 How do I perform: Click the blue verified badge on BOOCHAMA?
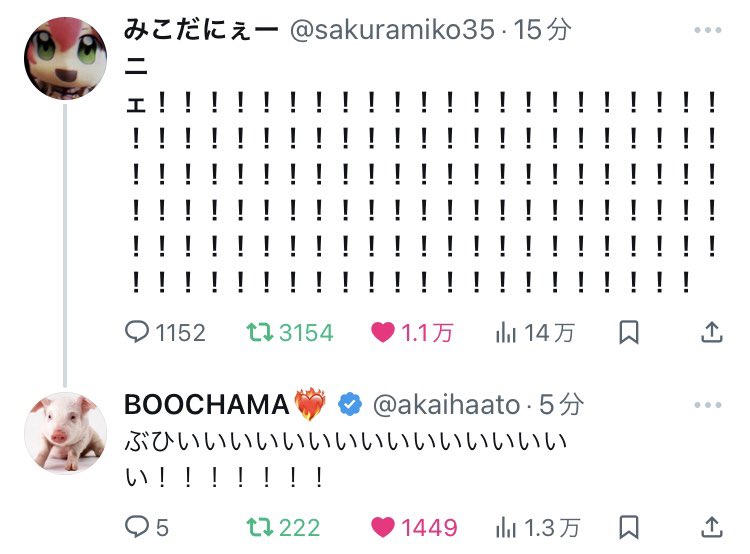(x=350, y=405)
